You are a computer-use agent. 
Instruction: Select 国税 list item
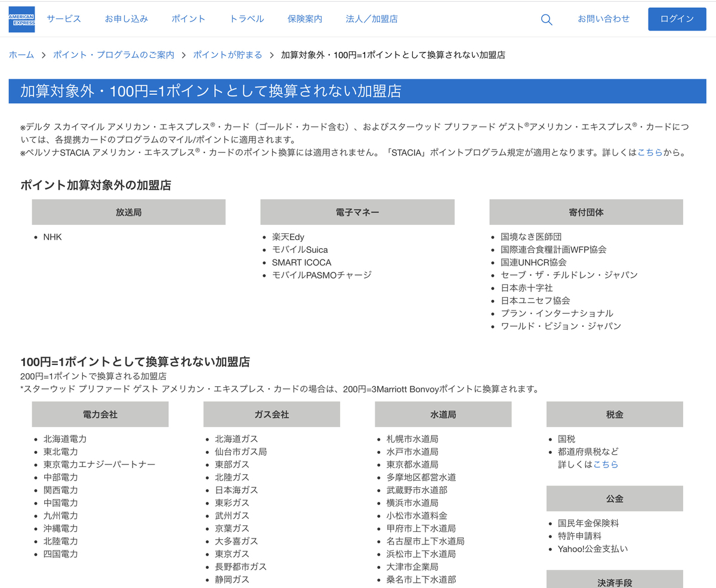(x=566, y=439)
